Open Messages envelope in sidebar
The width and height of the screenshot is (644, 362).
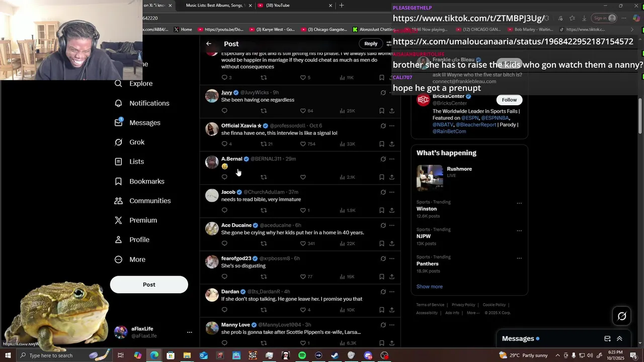tap(137, 123)
